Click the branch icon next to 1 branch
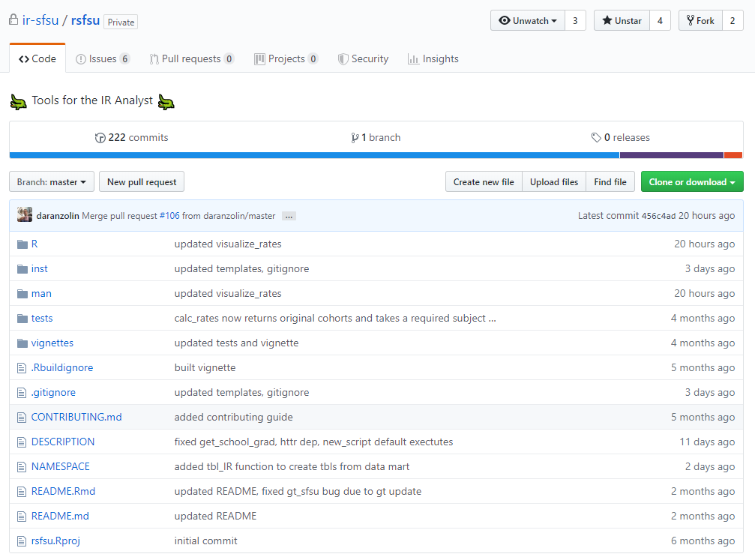Image resolution: width=755 pixels, height=560 pixels. tap(355, 138)
